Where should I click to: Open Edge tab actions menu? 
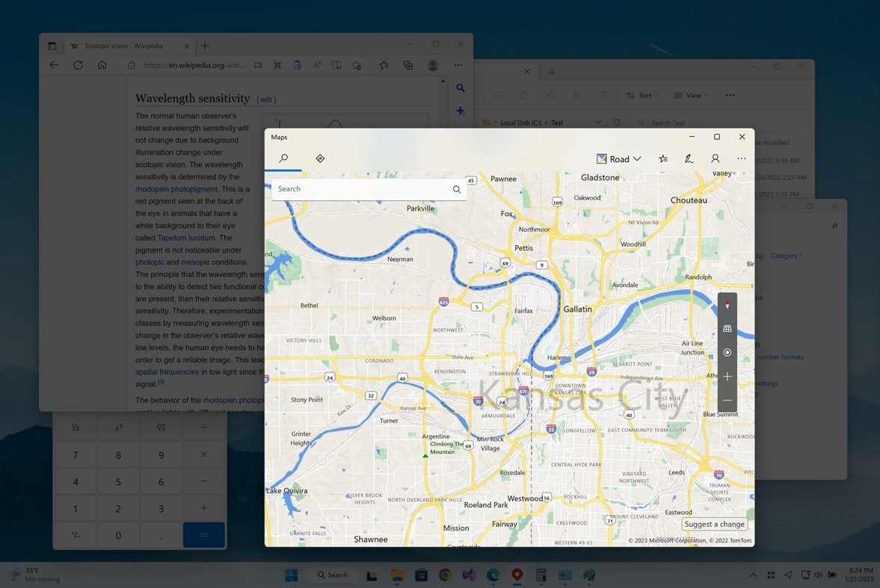pos(52,46)
